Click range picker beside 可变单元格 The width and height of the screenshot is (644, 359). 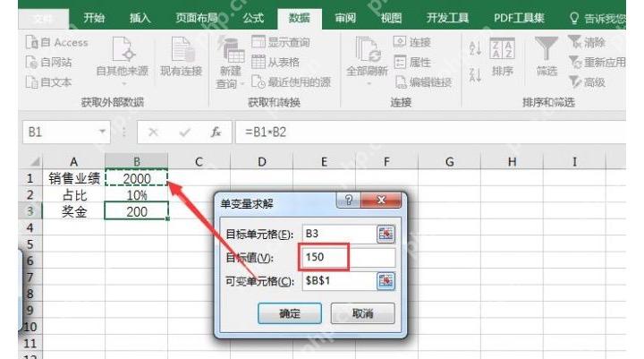tap(386, 281)
